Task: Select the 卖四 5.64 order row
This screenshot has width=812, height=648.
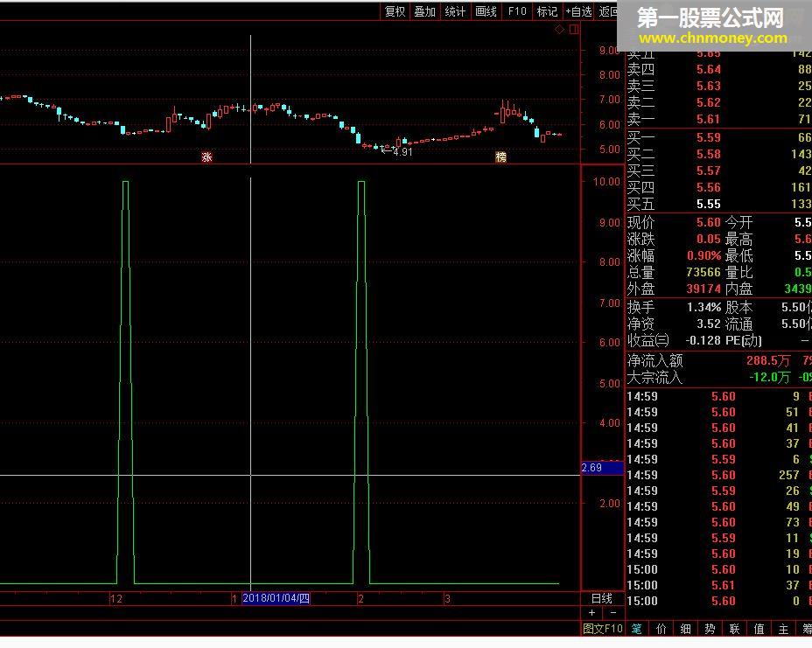Action: pyautogui.click(x=718, y=69)
